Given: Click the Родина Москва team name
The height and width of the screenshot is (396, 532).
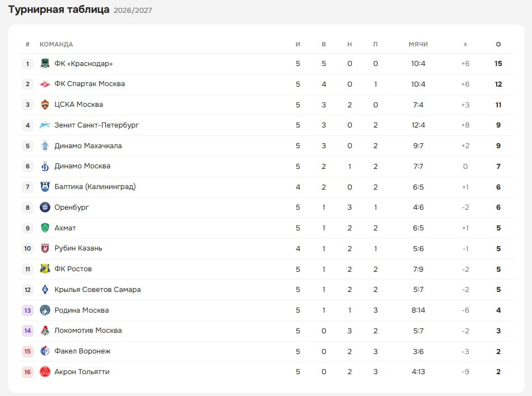Looking at the screenshot, I should pos(81,310).
